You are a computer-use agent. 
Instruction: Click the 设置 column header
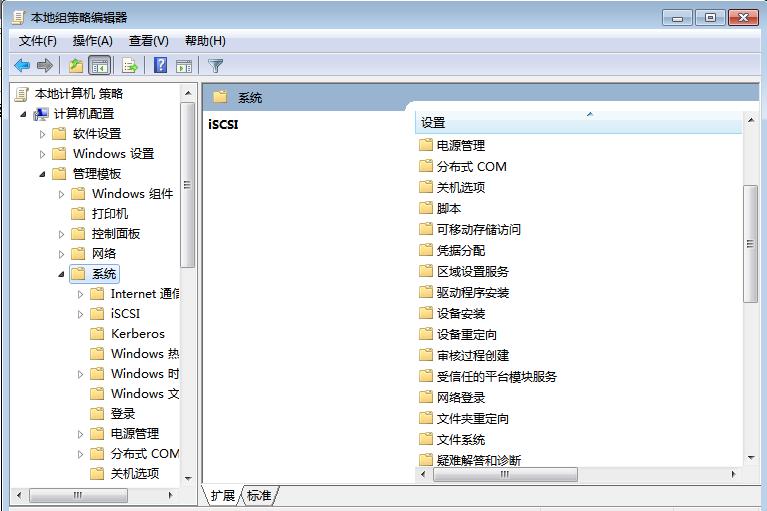[579, 122]
